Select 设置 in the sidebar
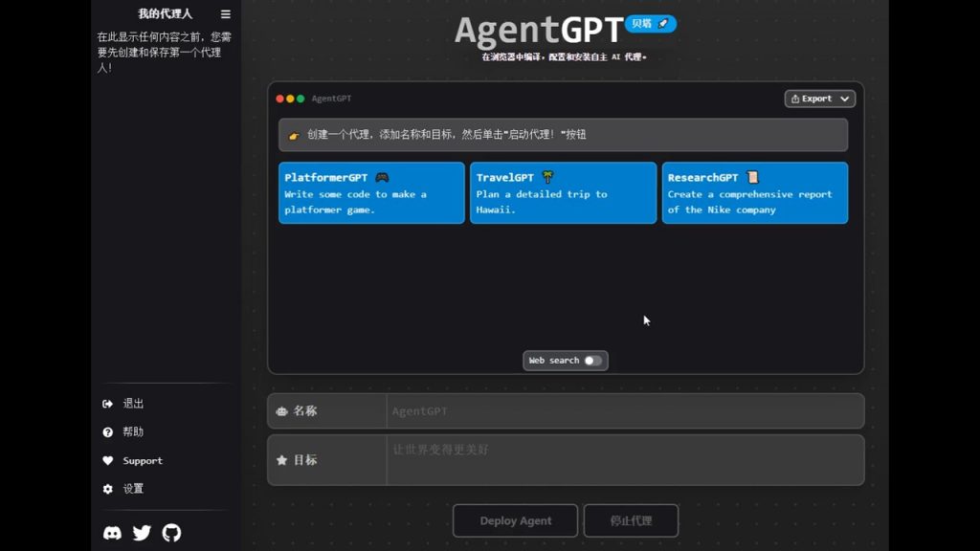The height and width of the screenshot is (551, 980). pyautogui.click(x=133, y=489)
